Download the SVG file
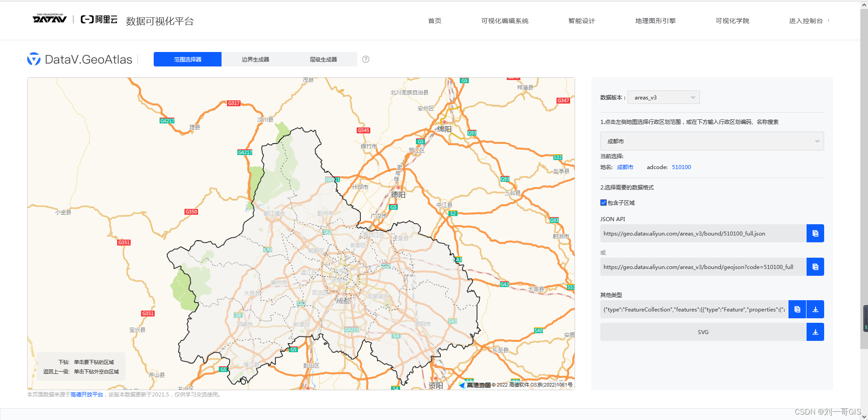Viewport: 868px width, 420px height. [x=815, y=332]
